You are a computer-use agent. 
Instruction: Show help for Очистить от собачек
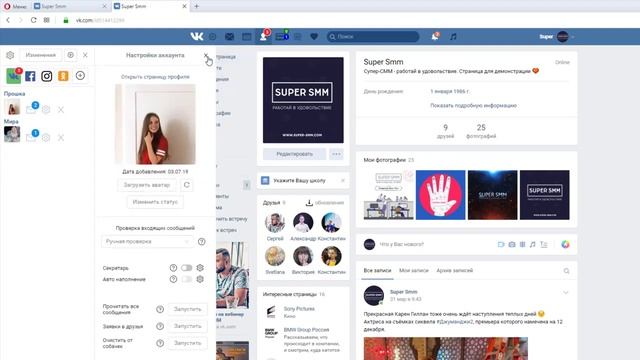click(x=160, y=343)
